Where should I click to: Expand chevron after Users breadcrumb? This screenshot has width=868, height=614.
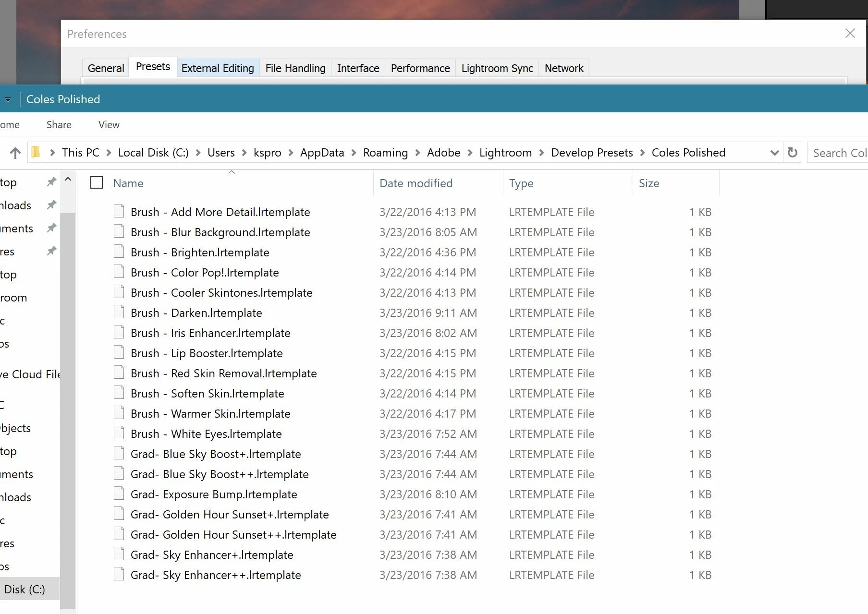[x=244, y=153]
